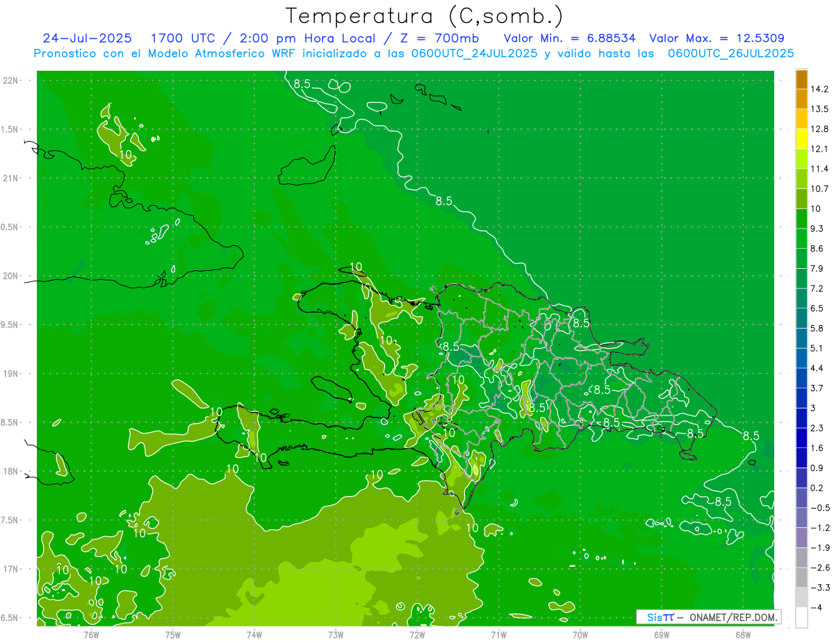Click the colorbar label "12.1"

click(x=819, y=149)
